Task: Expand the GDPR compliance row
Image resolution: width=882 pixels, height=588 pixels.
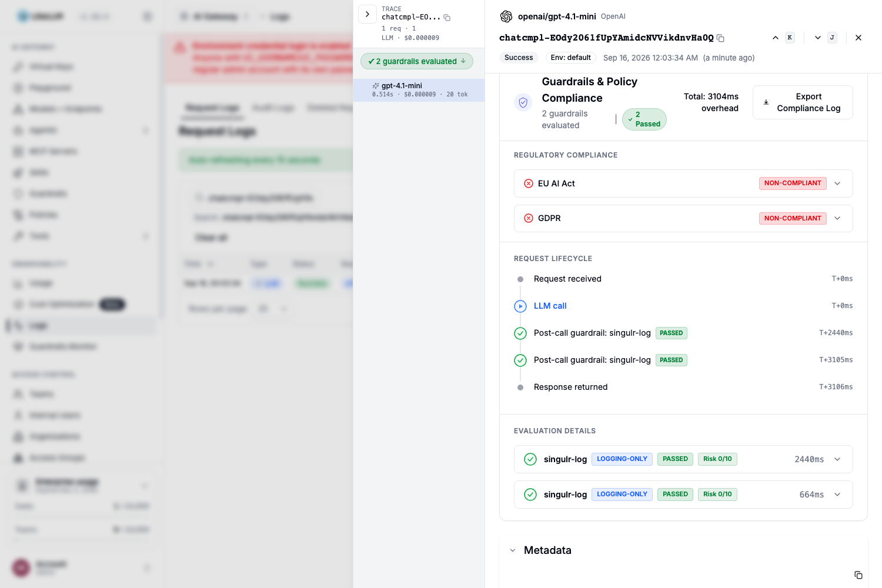Action: click(683, 218)
